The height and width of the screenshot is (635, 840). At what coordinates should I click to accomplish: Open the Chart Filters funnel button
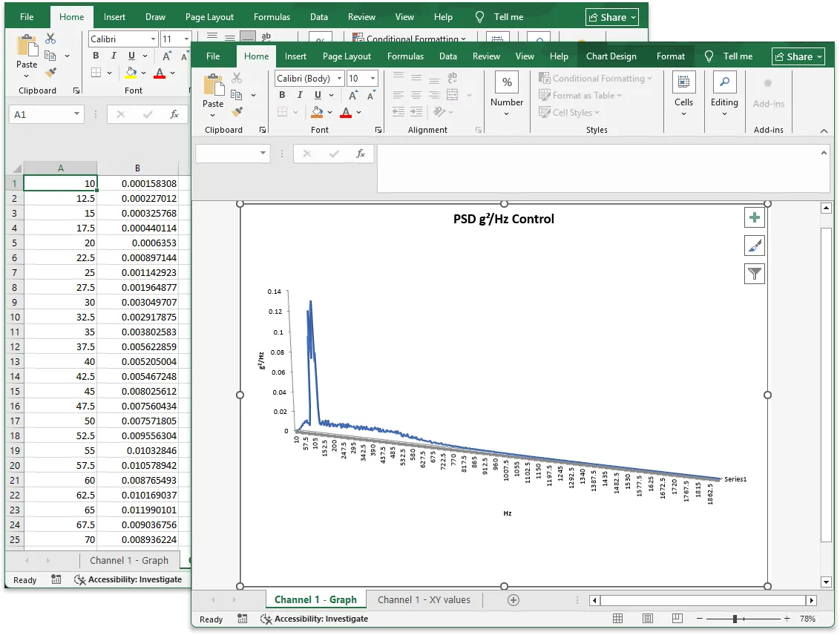pyautogui.click(x=755, y=274)
